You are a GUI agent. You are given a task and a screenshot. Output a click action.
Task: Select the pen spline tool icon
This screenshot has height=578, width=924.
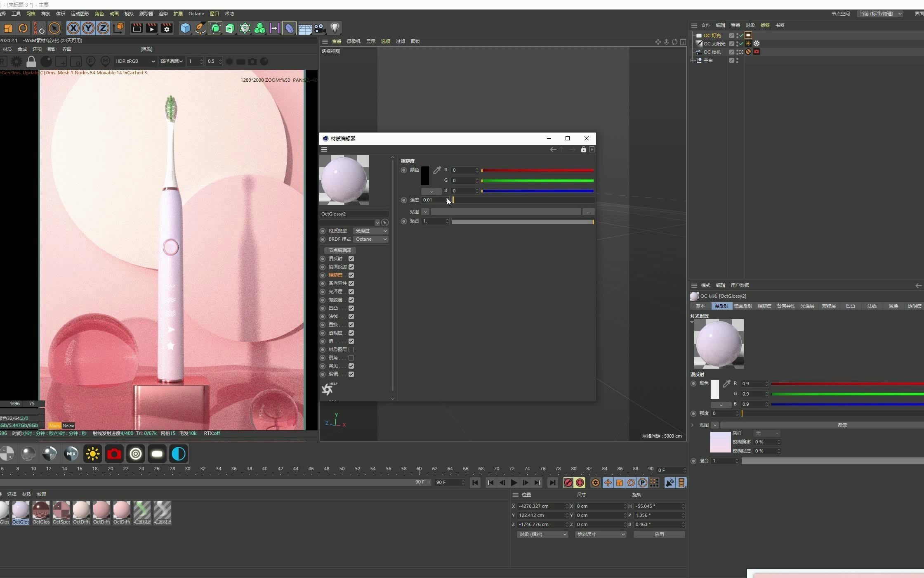(200, 28)
